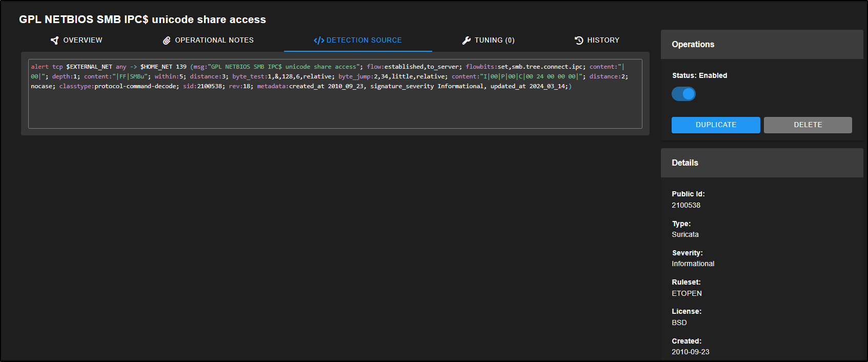Click the clock icon for History

coord(579,41)
